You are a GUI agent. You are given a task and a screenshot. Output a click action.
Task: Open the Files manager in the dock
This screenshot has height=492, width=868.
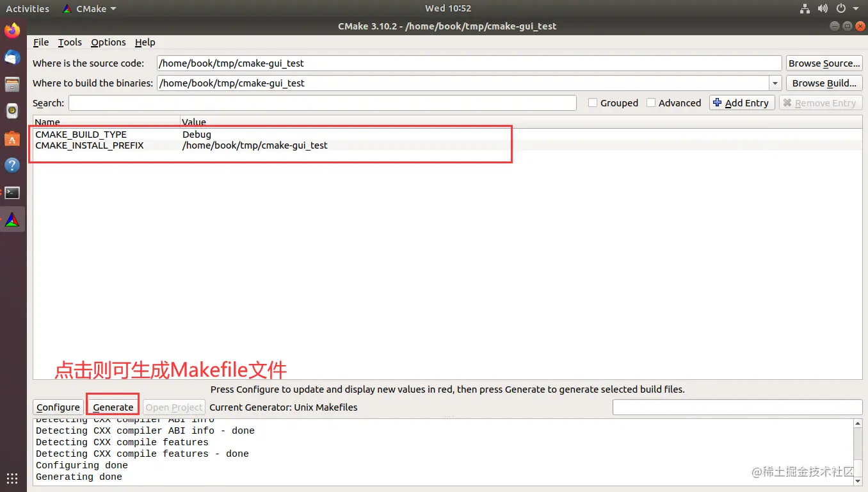point(12,85)
